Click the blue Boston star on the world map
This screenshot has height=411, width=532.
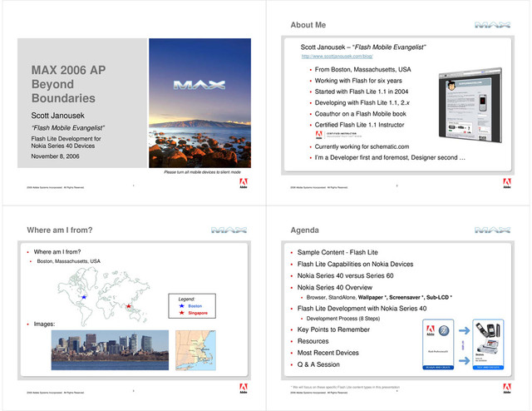click(x=84, y=297)
